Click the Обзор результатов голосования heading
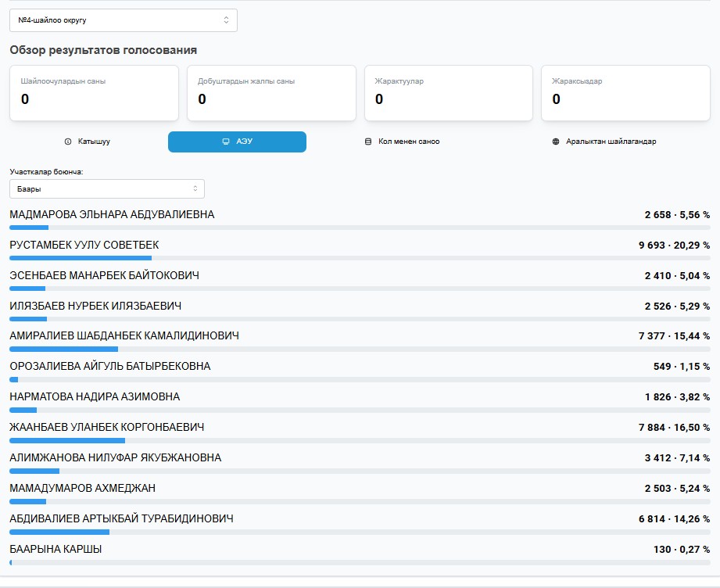This screenshot has width=720, height=588. (103, 50)
